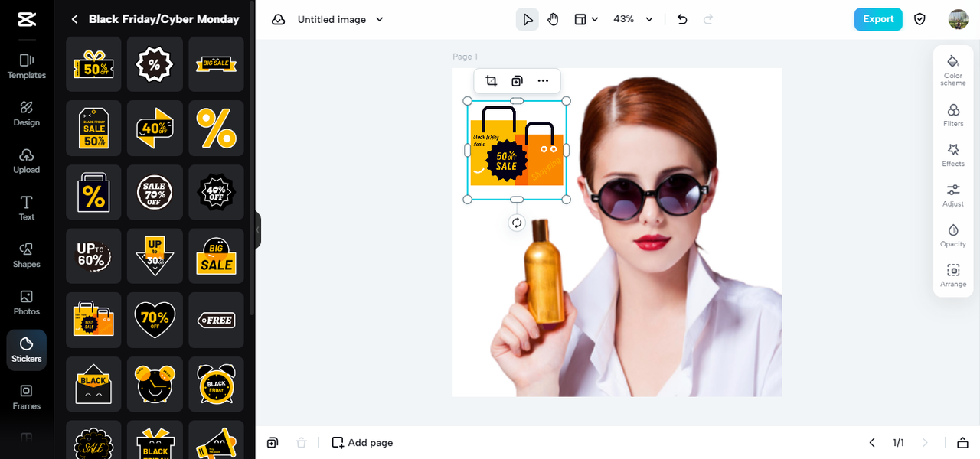Screen dimensions: 980x459
Task: Open the Templates panel
Action: tap(27, 67)
